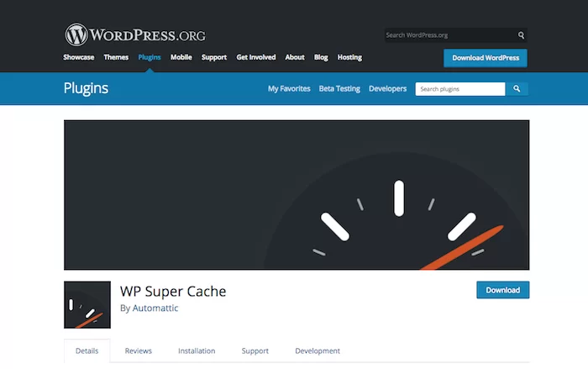The height and width of the screenshot is (369, 588).
Task: Open the Showcase menu item
Action: (x=79, y=57)
